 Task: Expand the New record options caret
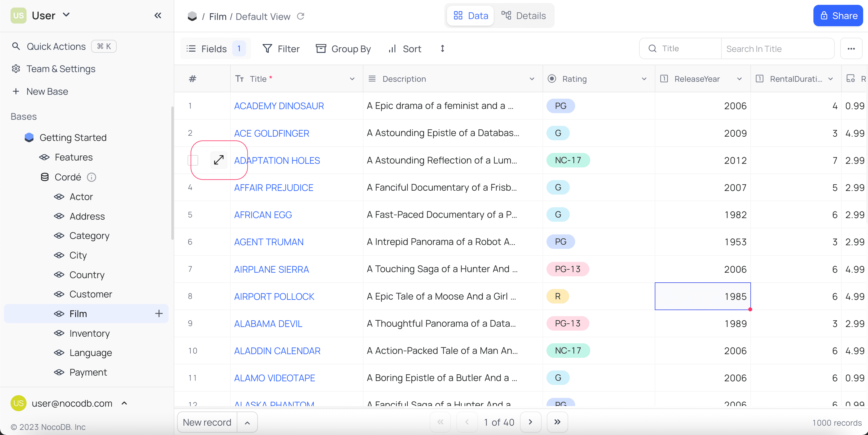click(247, 423)
